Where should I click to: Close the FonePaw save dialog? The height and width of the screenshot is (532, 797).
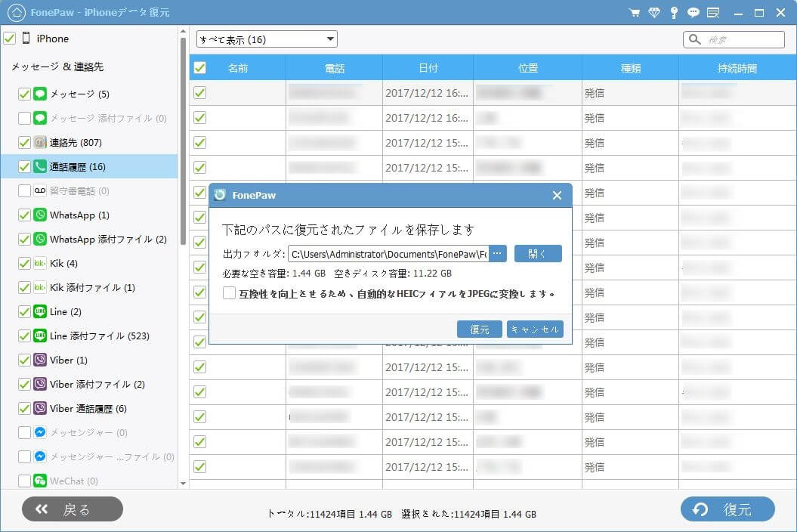tap(557, 195)
